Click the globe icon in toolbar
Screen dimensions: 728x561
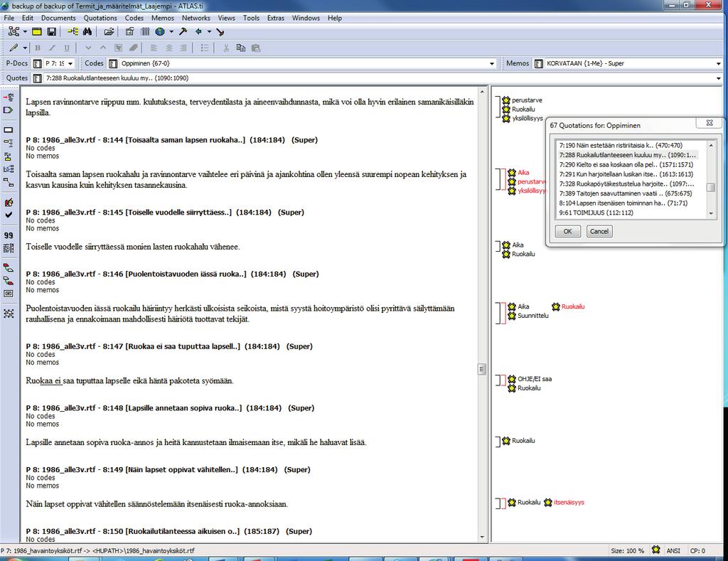[160, 31]
